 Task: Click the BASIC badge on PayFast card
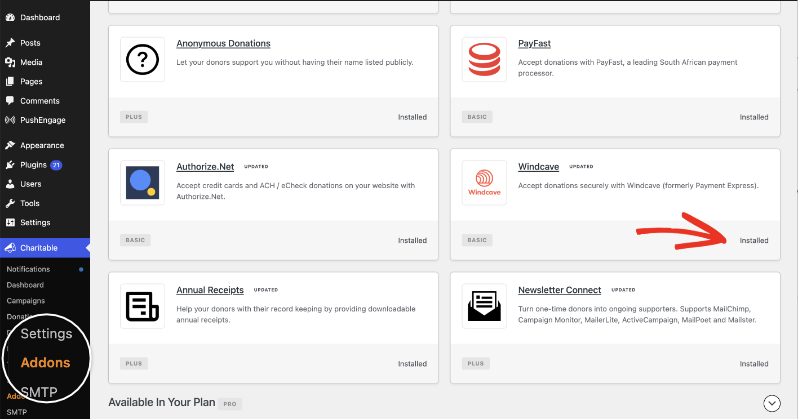[x=477, y=117]
